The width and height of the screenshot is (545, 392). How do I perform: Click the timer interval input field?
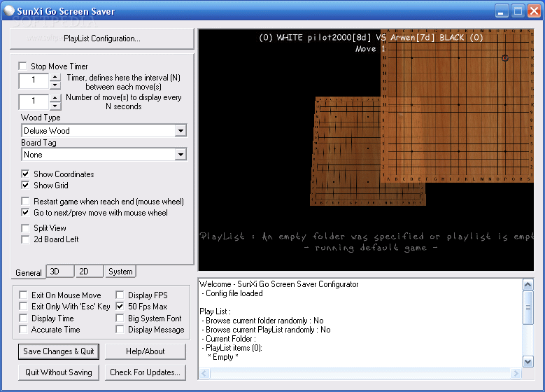coord(34,80)
